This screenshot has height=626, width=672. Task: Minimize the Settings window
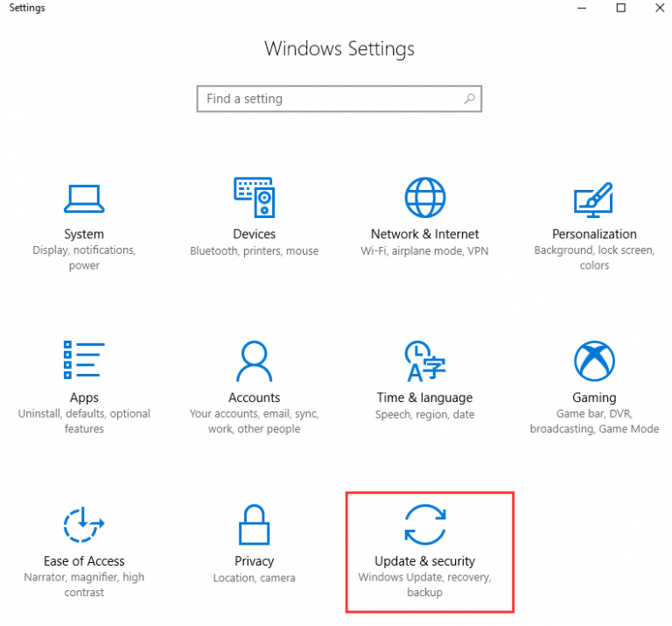coord(582,8)
